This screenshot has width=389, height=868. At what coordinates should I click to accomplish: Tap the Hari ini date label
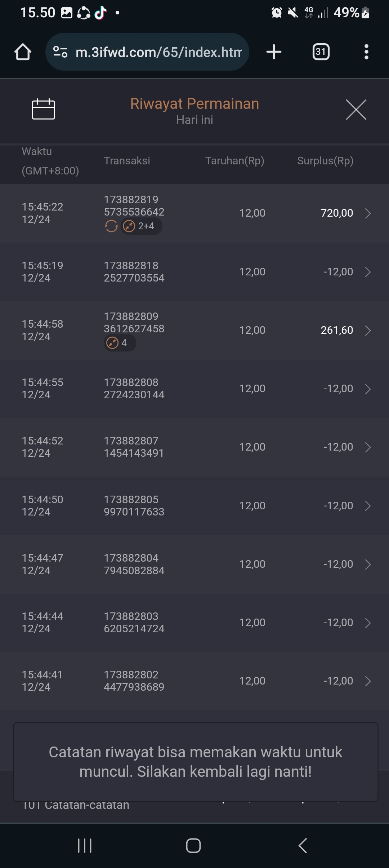pos(194,120)
